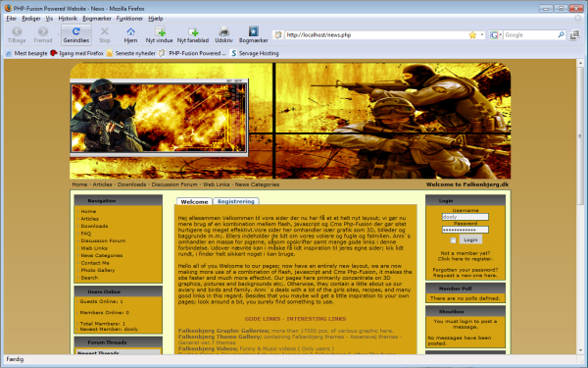Open Articles in Navigation panel
This screenshot has width=588, height=368.
click(x=90, y=219)
